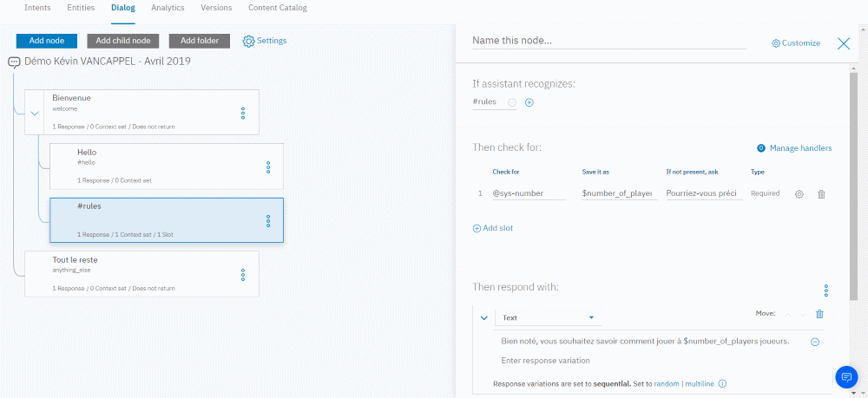Viewport: 868px width, 398px height.
Task: Open the Intents tab
Action: coord(37,8)
